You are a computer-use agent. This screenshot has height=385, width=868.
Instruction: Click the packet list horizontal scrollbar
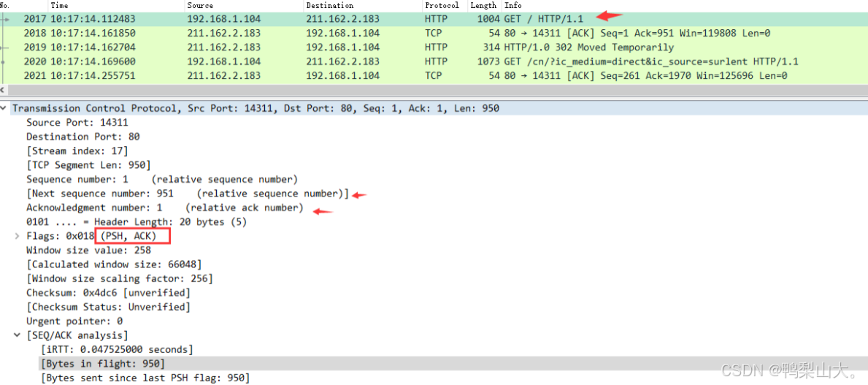tap(437, 91)
